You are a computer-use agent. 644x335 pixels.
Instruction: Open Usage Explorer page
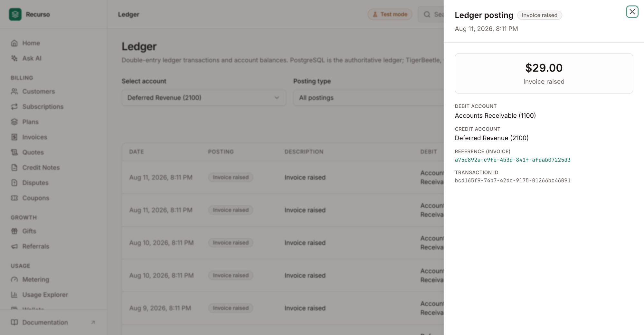click(x=54, y=295)
